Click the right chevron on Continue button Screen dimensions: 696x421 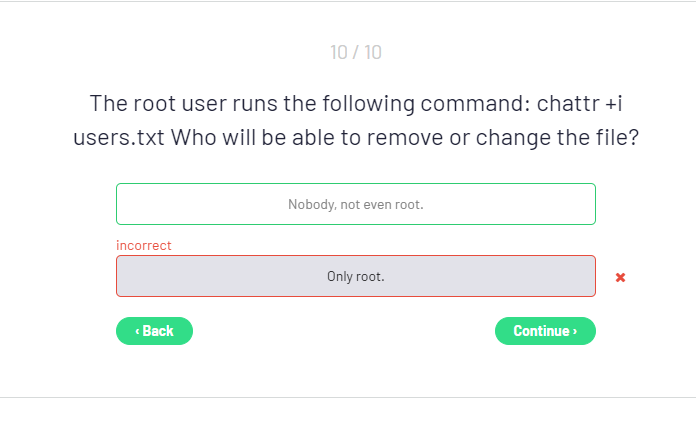[574, 331]
